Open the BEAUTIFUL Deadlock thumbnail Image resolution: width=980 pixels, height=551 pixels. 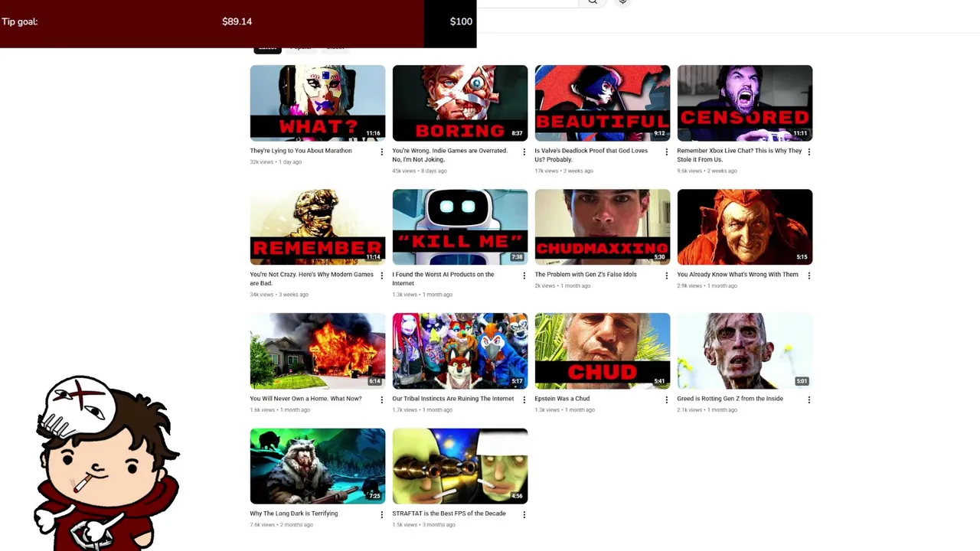point(603,103)
